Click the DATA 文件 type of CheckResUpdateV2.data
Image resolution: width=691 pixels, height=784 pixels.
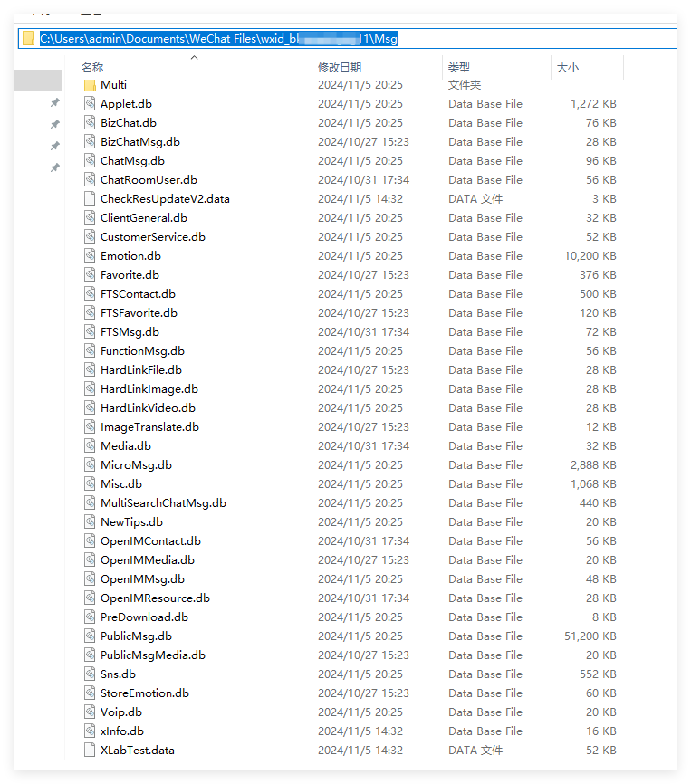click(x=475, y=199)
